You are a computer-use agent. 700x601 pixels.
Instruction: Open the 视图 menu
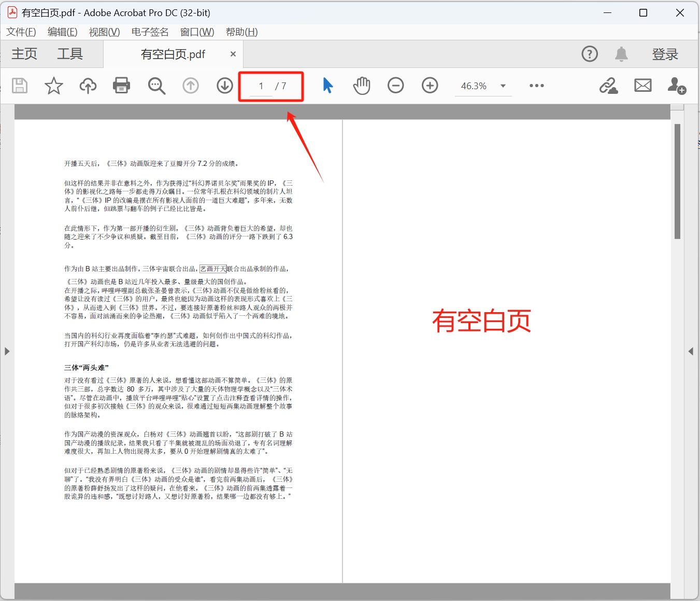click(x=104, y=32)
